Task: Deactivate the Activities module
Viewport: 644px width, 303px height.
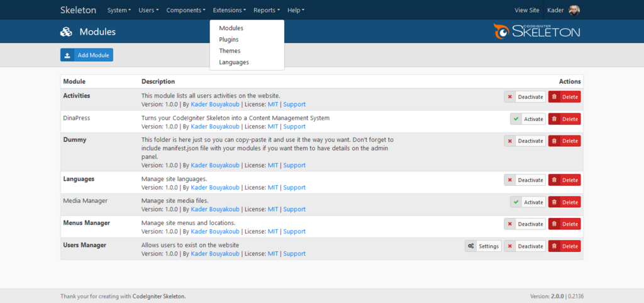Action: 525,97
